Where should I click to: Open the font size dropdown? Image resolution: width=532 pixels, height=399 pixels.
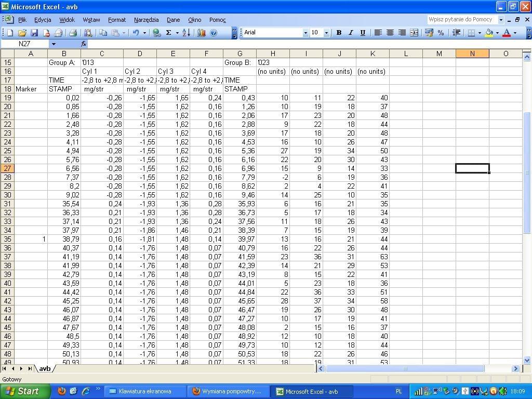[326, 33]
